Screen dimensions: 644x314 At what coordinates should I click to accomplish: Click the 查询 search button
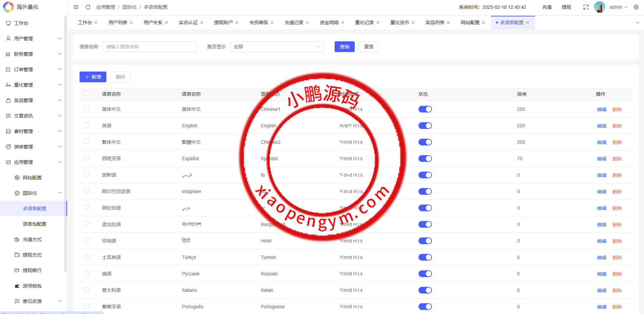click(344, 47)
